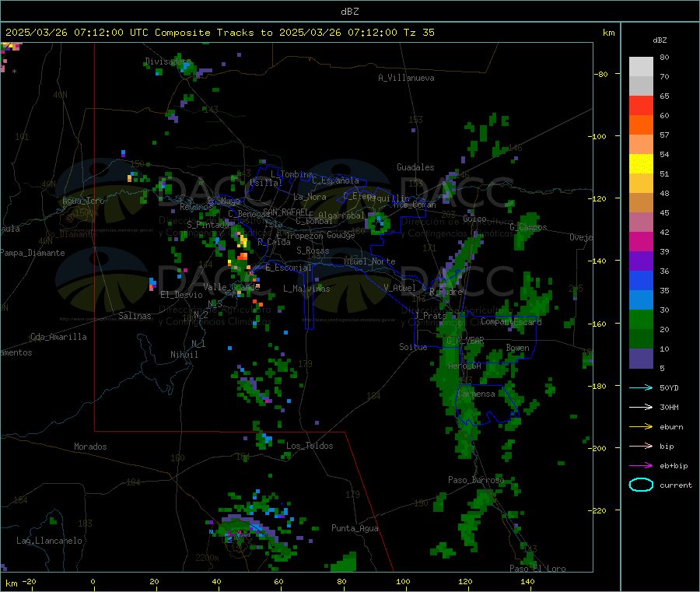Click the Pampa_Diamante location label
This screenshot has width=700, height=592.
pos(33,253)
